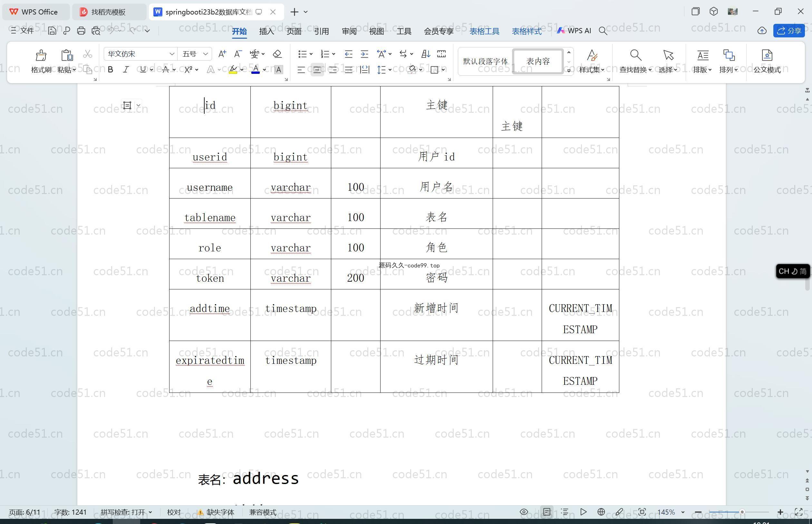Click the Find and Replace magnifier icon
Screen dimensions: 812x524
point(635,55)
